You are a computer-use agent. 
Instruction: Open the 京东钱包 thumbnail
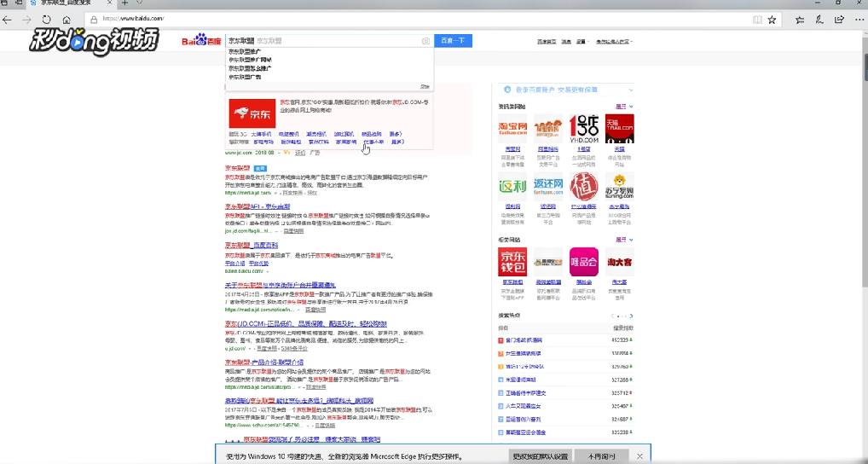pos(512,262)
